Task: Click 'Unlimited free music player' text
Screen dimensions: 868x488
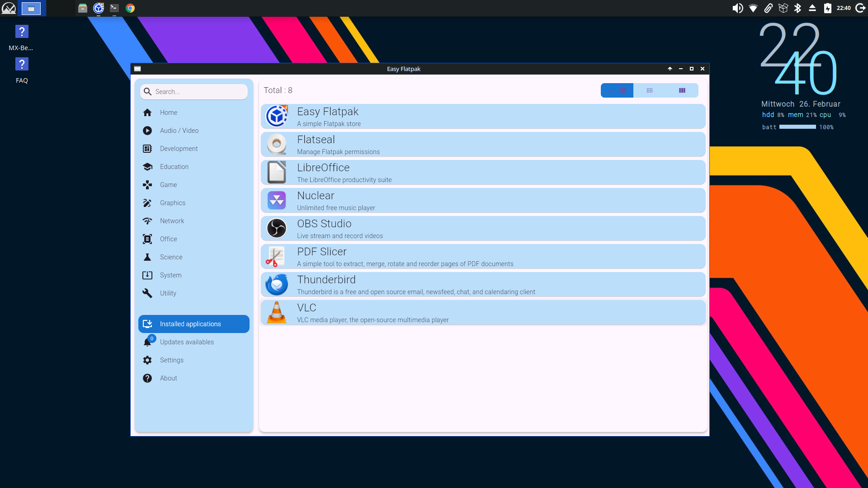Action: [x=336, y=208]
